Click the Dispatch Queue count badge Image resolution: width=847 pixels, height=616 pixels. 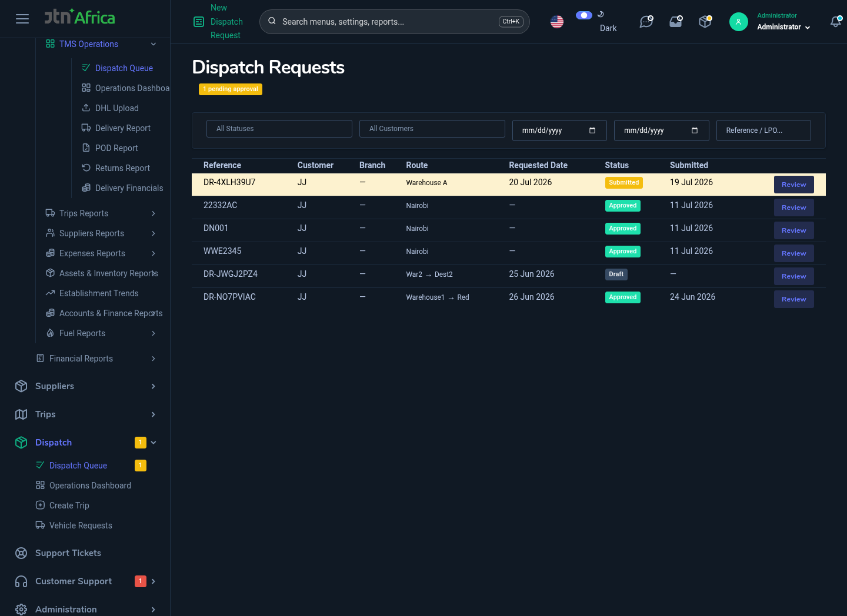[141, 466]
